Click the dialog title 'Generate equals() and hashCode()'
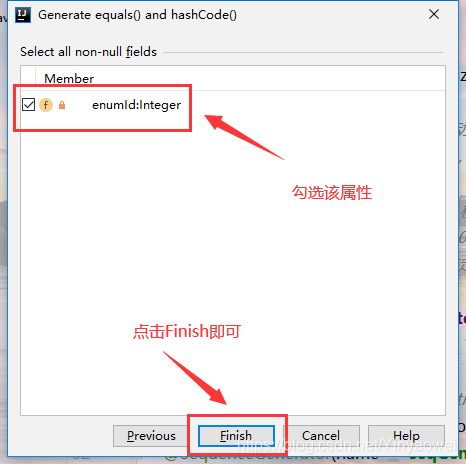This screenshot has height=464, width=466. point(137,15)
